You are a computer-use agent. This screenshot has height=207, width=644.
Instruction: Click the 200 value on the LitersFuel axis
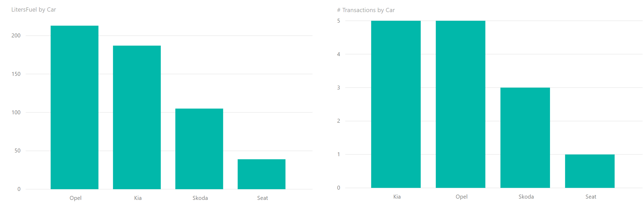point(16,36)
